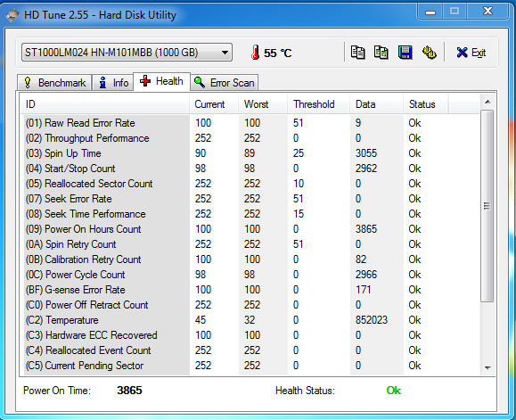Select the Current Pending Sector row

click(250, 366)
